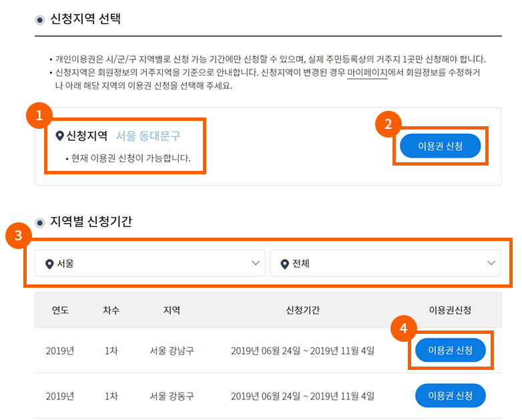Open the 전체 district dropdown
Screen dimensions: 522x420
pyautogui.click(x=385, y=263)
